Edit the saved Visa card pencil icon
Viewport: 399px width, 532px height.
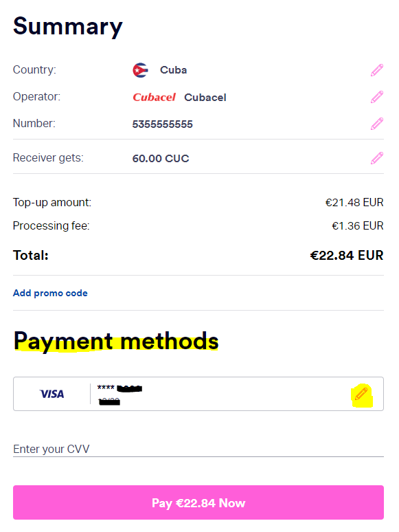point(361,394)
